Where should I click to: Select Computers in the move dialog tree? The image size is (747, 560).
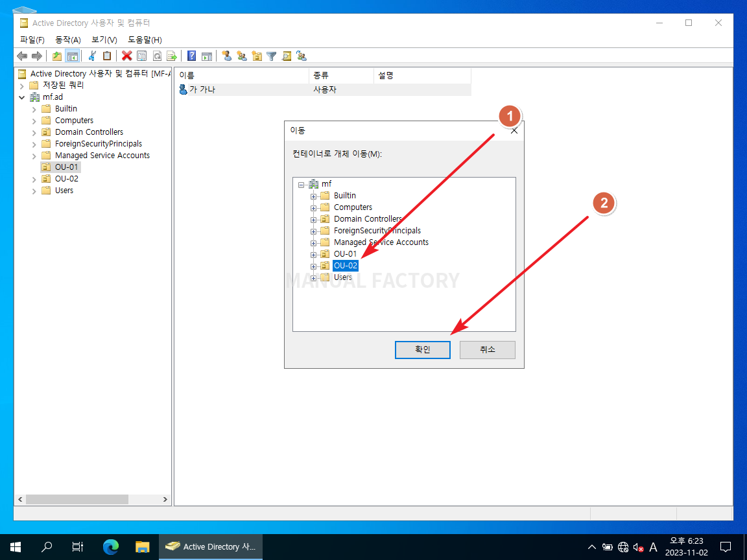point(353,207)
